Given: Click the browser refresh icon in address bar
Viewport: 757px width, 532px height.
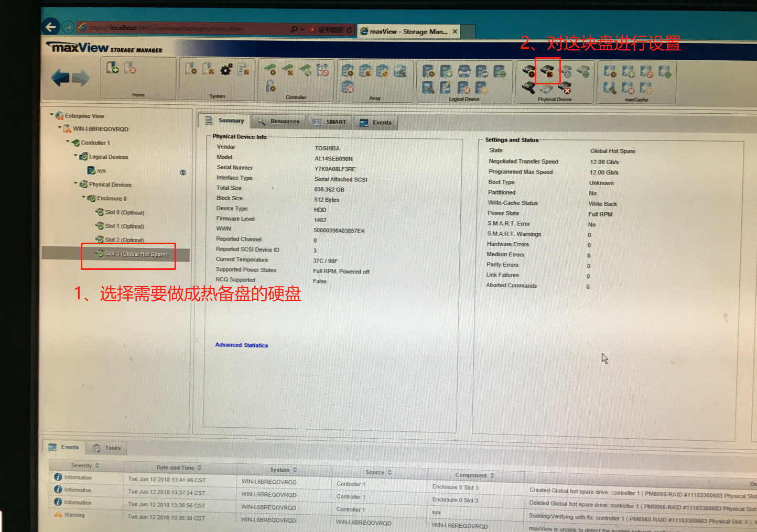Looking at the screenshot, I should (350, 30).
